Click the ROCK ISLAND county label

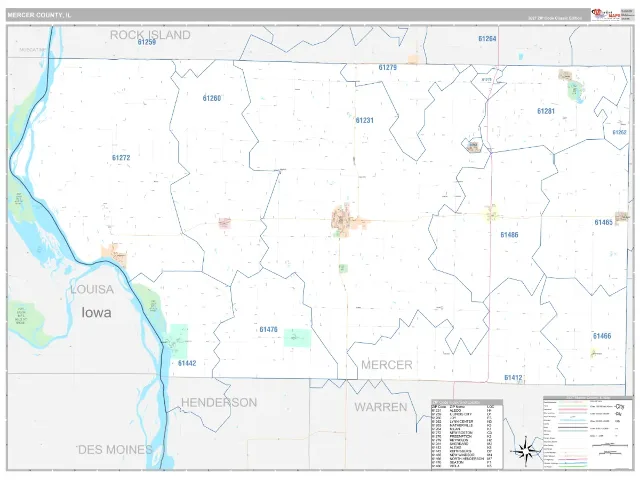coord(150,35)
